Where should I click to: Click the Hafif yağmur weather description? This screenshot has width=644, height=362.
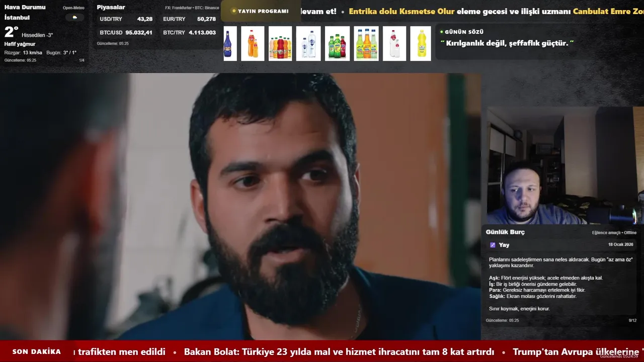pyautogui.click(x=20, y=44)
